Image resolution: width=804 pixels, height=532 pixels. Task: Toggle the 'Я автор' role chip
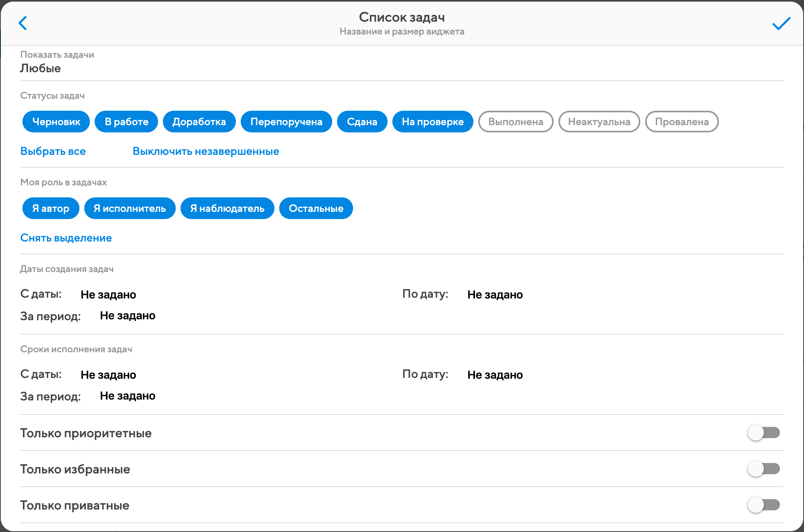coord(51,208)
